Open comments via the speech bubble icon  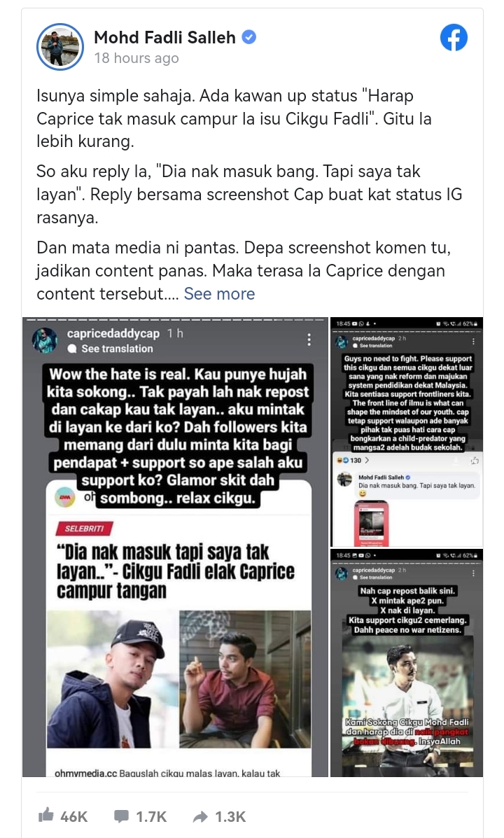[121, 816]
